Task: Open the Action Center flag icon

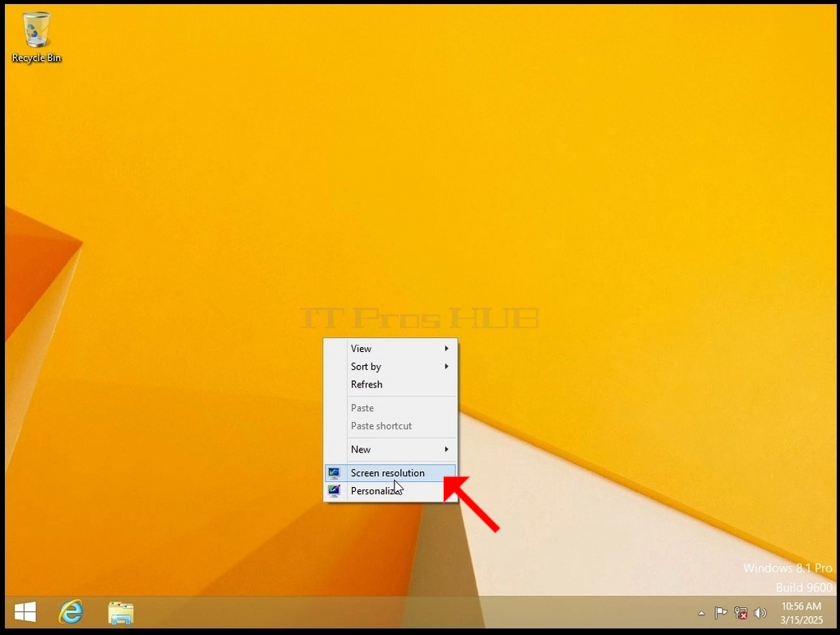Action: point(721,613)
